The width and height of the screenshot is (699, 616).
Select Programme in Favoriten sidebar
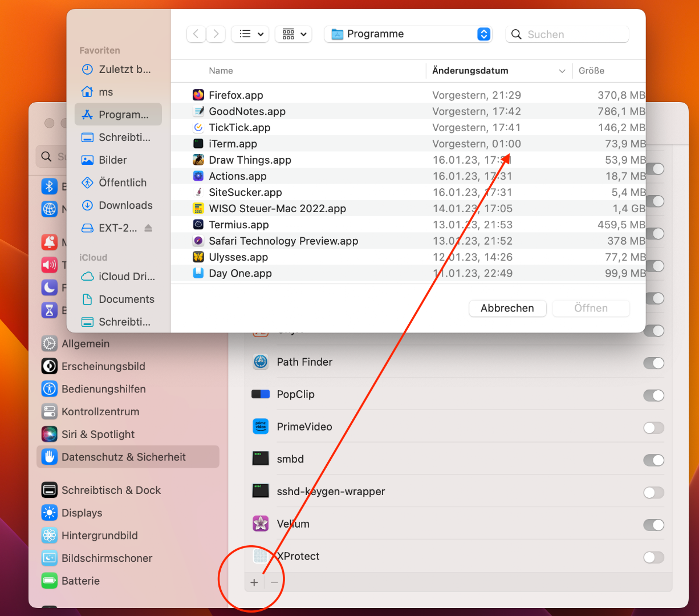(x=118, y=115)
